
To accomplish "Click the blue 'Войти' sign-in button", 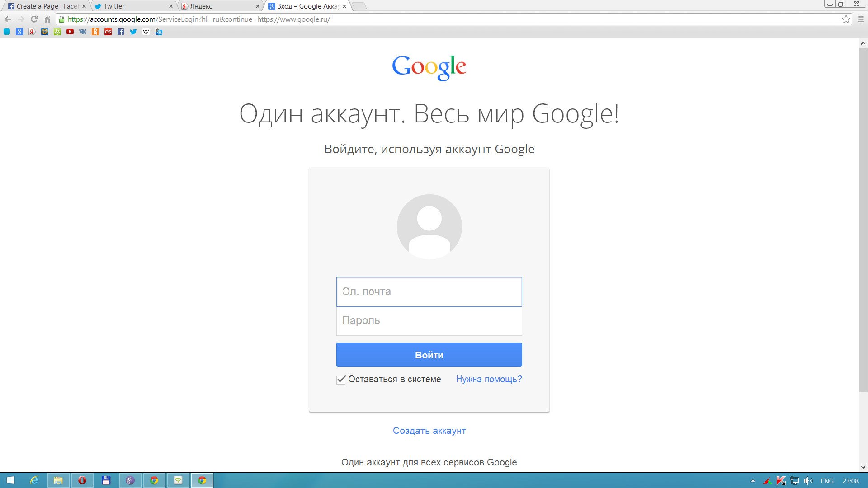I will pos(429,355).
